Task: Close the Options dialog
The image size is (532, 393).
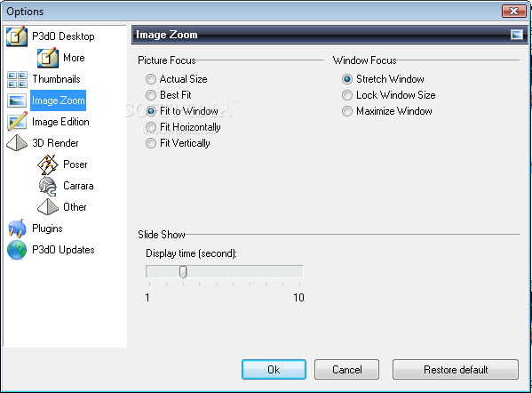Action: tap(514, 12)
